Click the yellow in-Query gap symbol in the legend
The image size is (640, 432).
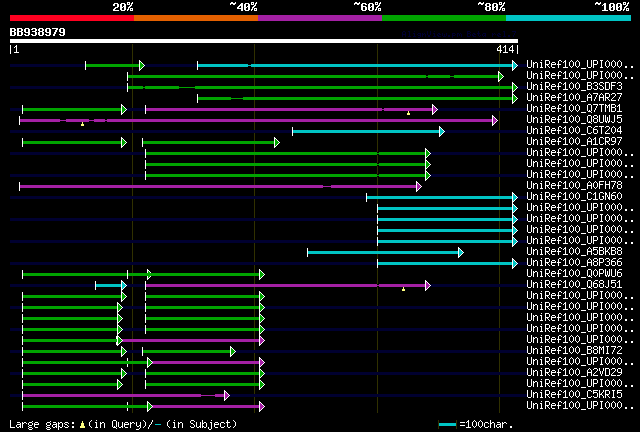tap(82, 425)
